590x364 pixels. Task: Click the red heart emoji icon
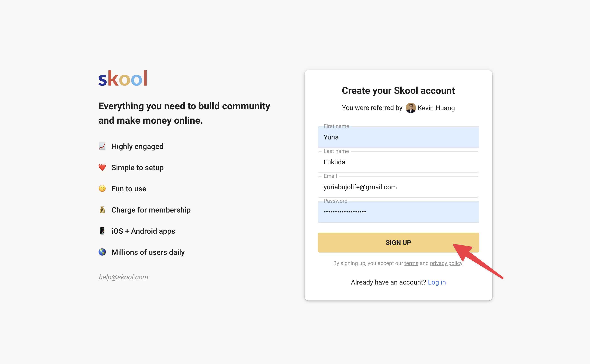coord(102,167)
